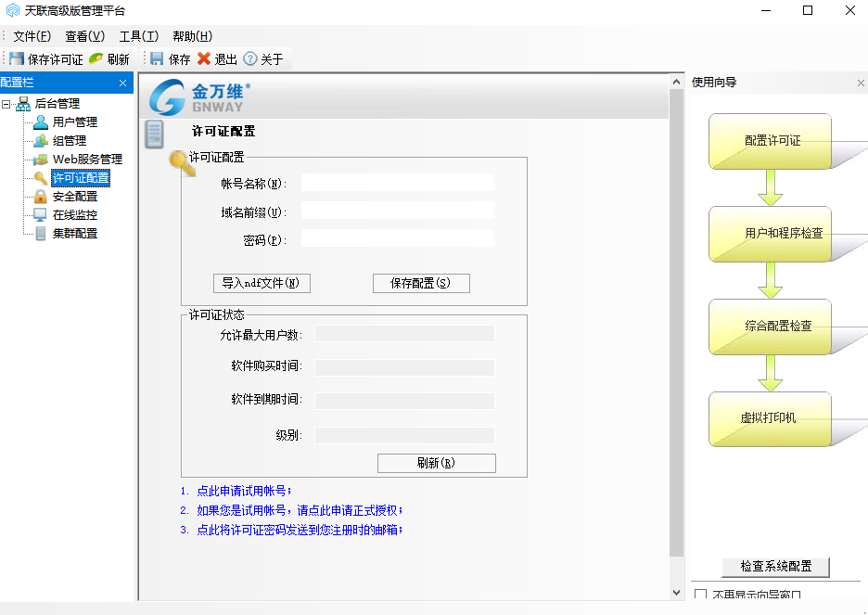Viewport: 868px width, 615px height.
Task: Click the scroll up arrow of main panel
Action: 676,82
